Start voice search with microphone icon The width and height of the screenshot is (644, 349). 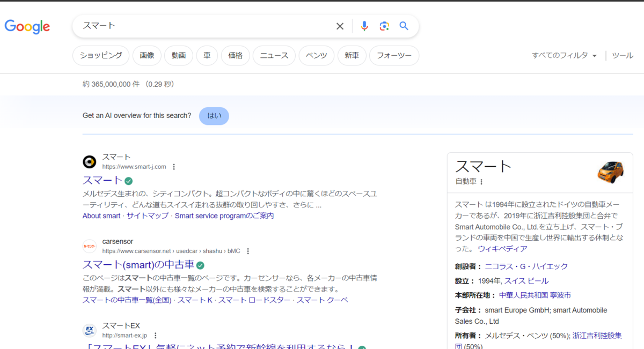(364, 26)
